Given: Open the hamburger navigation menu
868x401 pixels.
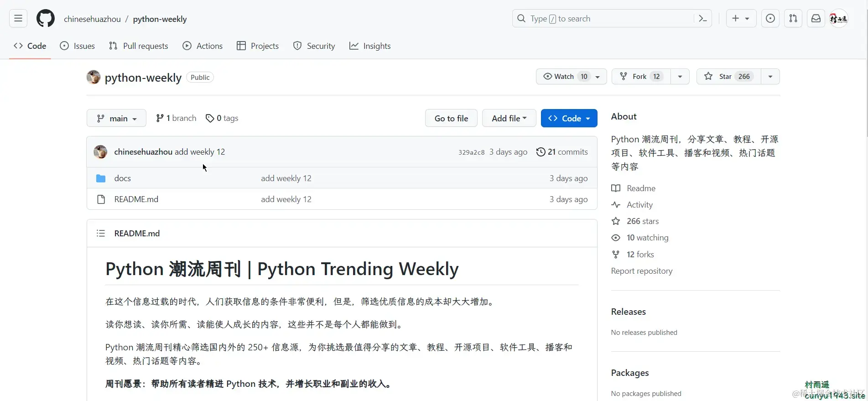Looking at the screenshot, I should [18, 19].
